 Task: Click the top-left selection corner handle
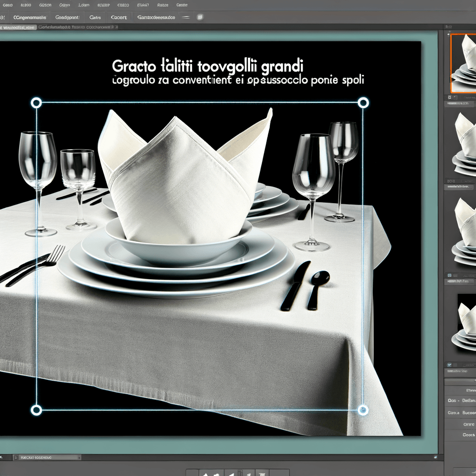pos(36,103)
